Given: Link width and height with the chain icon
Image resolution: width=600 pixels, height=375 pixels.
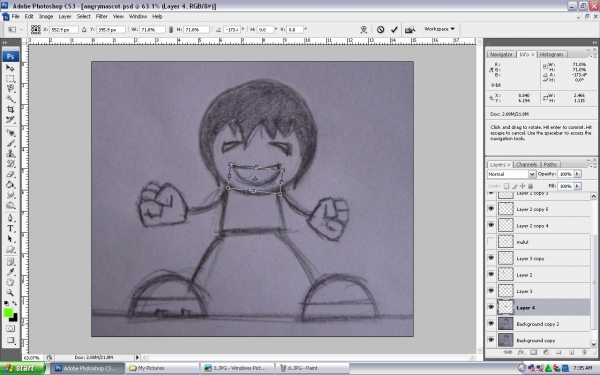Looking at the screenshot, I should [171, 29].
